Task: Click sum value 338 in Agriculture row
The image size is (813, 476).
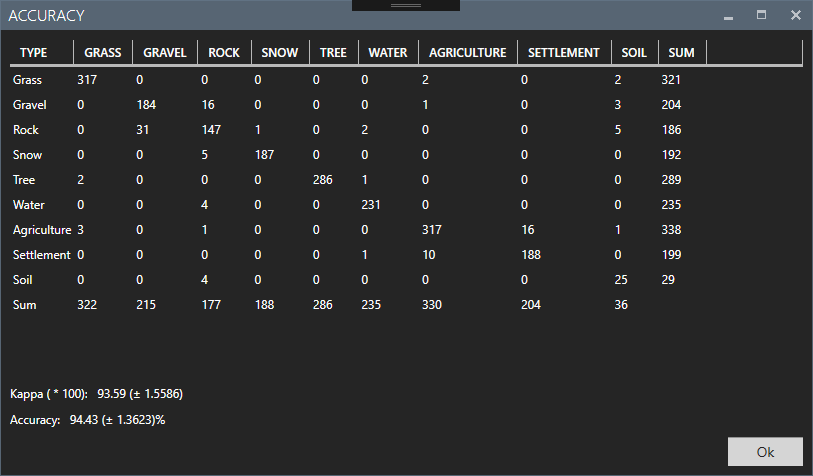Action: point(671,230)
